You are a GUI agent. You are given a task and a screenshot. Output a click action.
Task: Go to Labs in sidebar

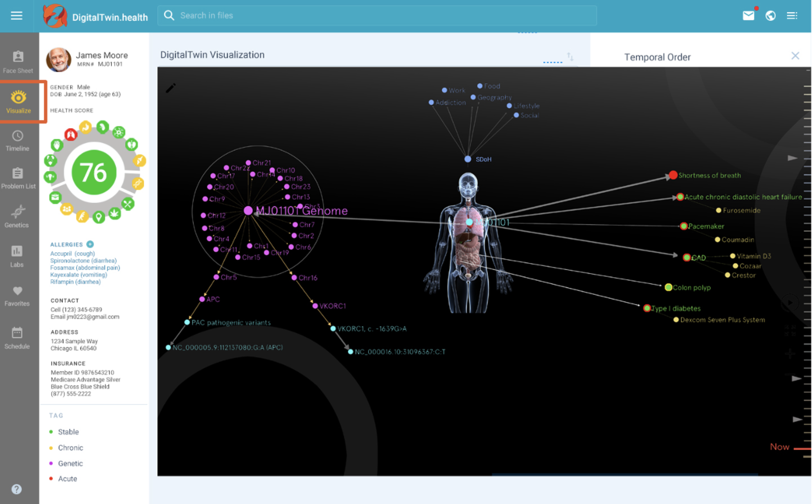(x=17, y=256)
